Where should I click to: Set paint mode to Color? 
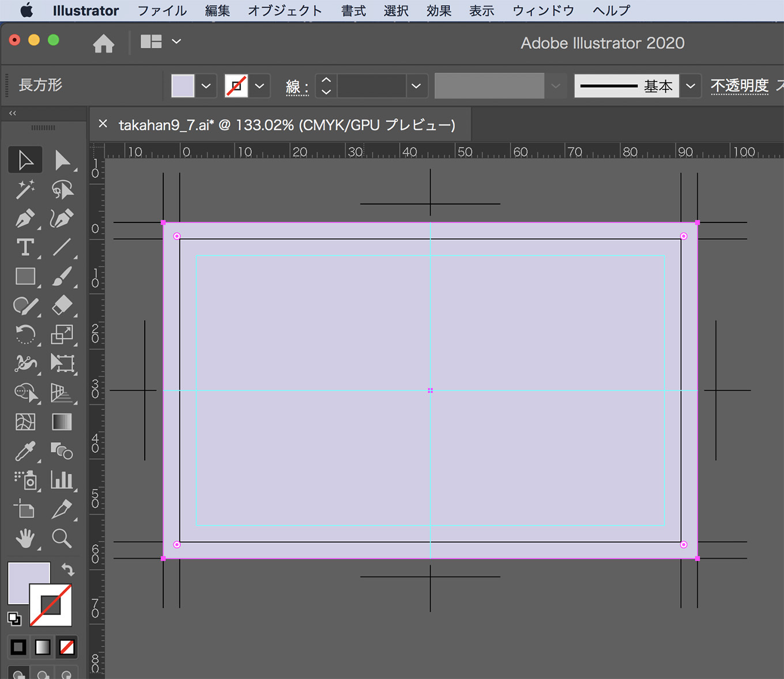coord(18,647)
